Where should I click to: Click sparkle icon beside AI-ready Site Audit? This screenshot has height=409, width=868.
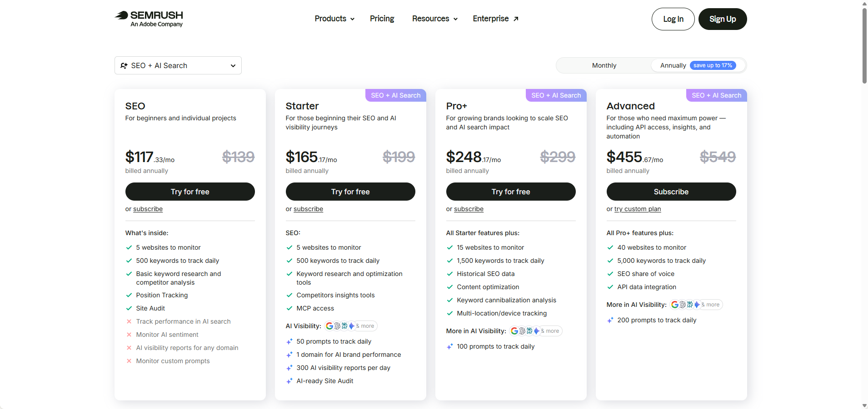(x=289, y=381)
